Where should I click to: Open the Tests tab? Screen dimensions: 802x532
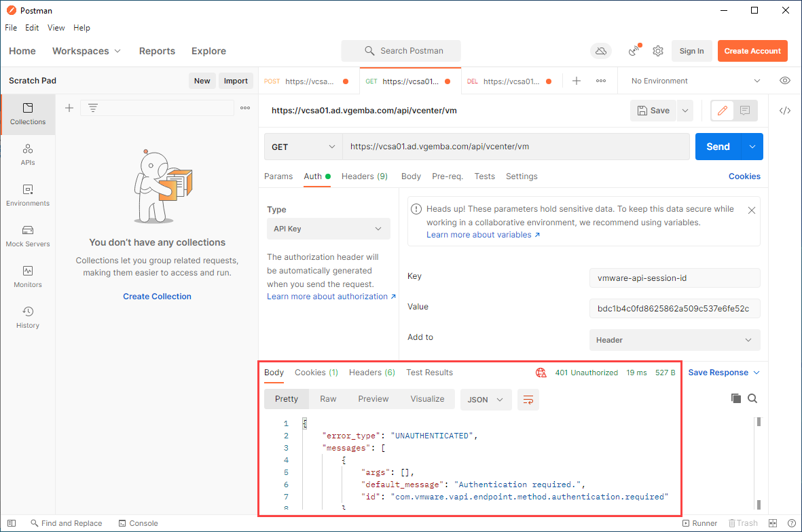click(484, 176)
